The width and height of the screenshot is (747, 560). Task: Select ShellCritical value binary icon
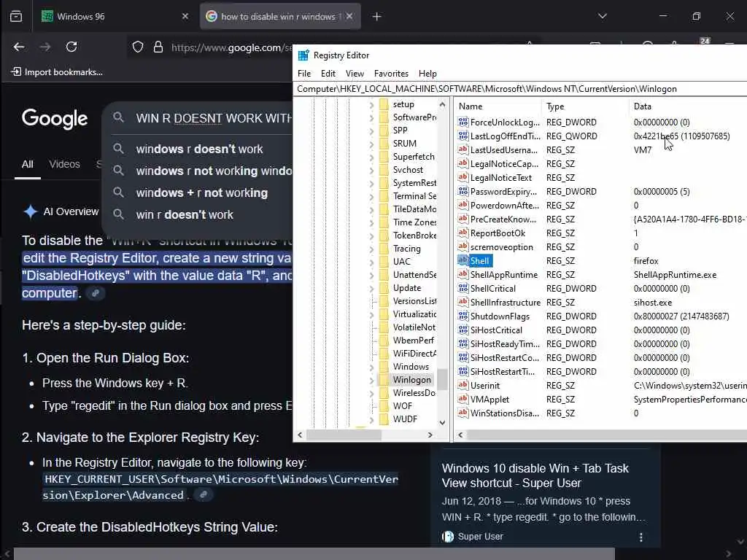[x=462, y=288]
